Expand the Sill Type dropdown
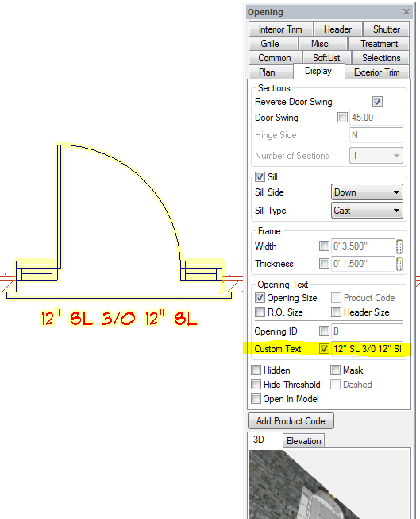This screenshot has width=420, height=519. pos(367,211)
